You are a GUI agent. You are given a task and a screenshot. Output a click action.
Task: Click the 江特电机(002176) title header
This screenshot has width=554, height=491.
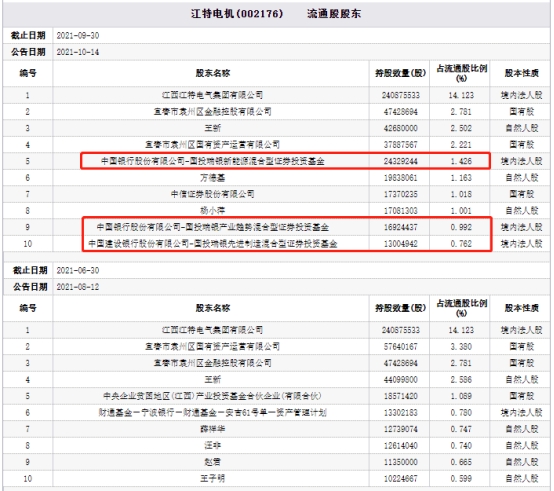click(237, 14)
